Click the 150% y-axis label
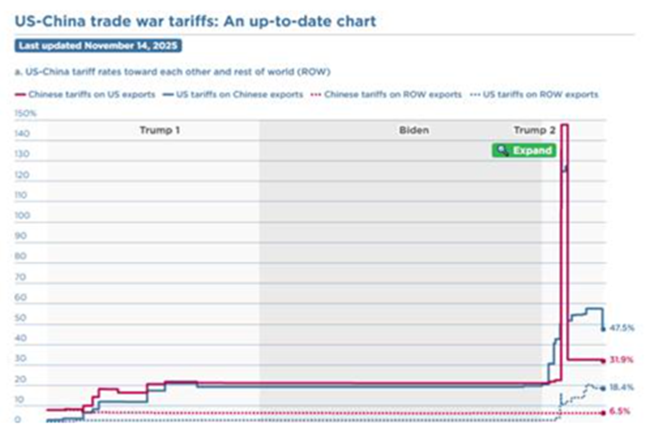Screen dimensions: 650x441 click(x=26, y=113)
